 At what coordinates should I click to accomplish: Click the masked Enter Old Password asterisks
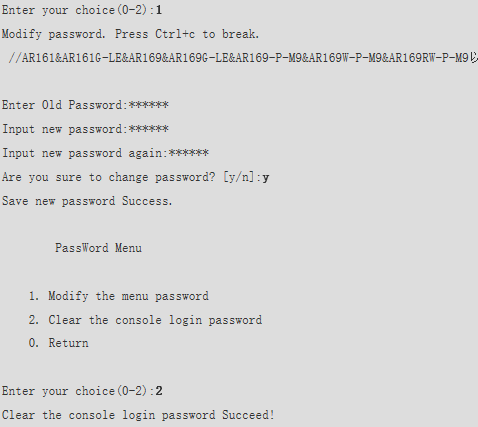coord(149,105)
